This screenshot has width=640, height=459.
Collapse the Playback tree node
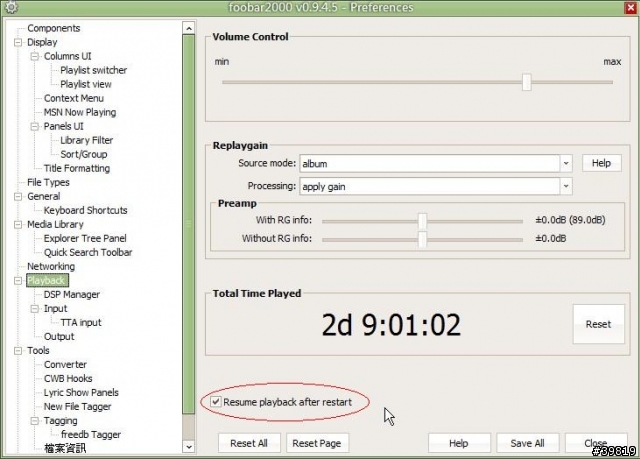[18, 281]
